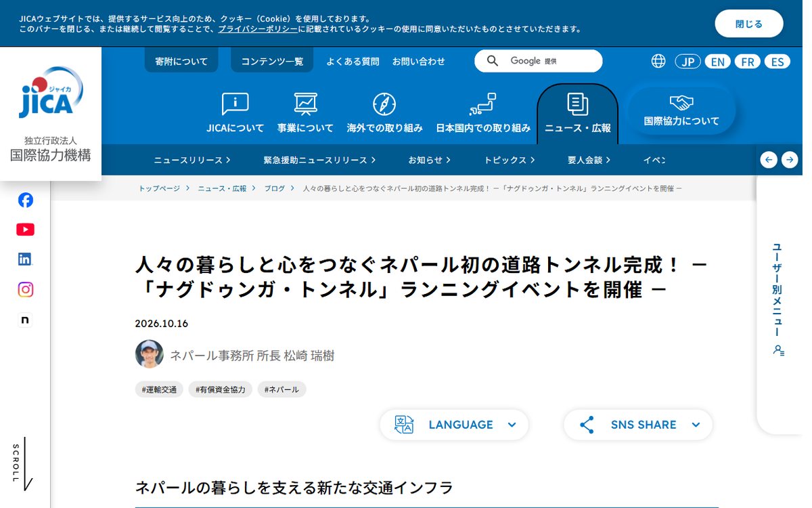Image resolution: width=812 pixels, height=508 pixels.
Task: Click the search magnifier icon
Action: click(493, 61)
